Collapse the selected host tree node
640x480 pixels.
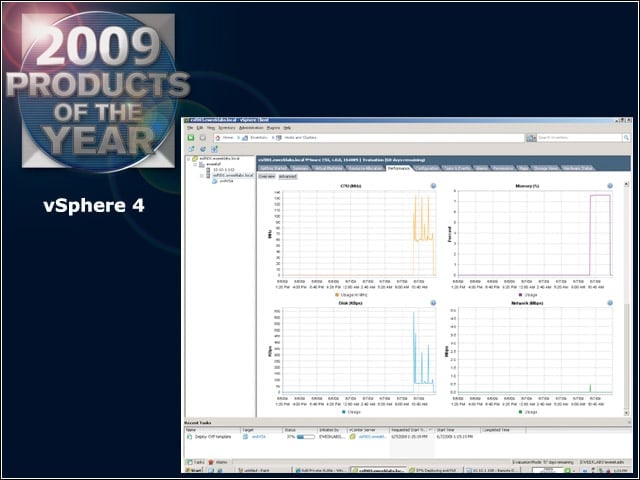pyautogui.click(x=202, y=176)
